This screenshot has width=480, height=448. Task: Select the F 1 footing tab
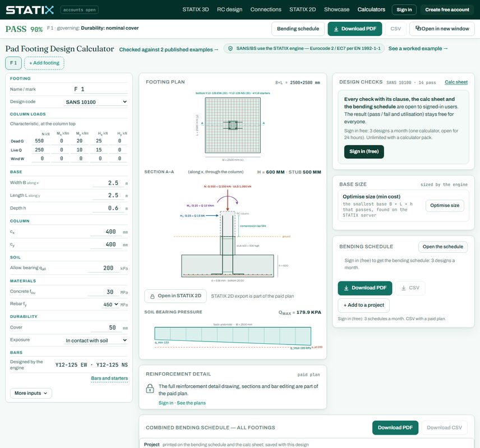pos(13,63)
